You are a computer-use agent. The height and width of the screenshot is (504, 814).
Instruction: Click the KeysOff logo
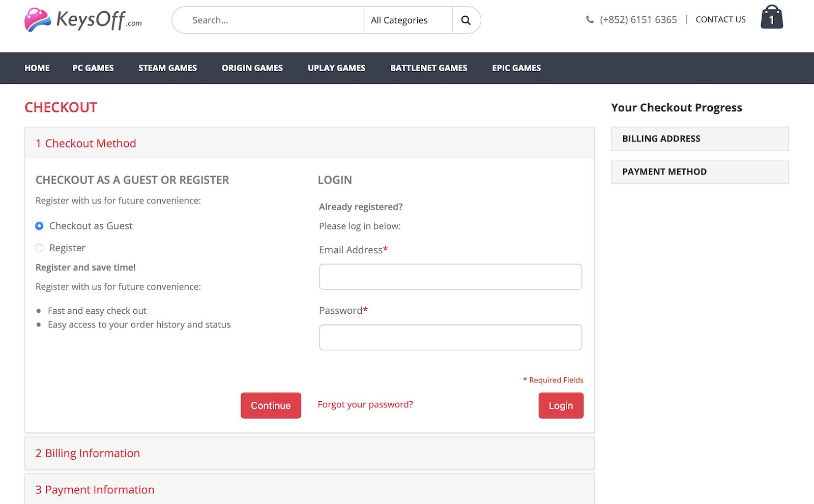pos(83,20)
